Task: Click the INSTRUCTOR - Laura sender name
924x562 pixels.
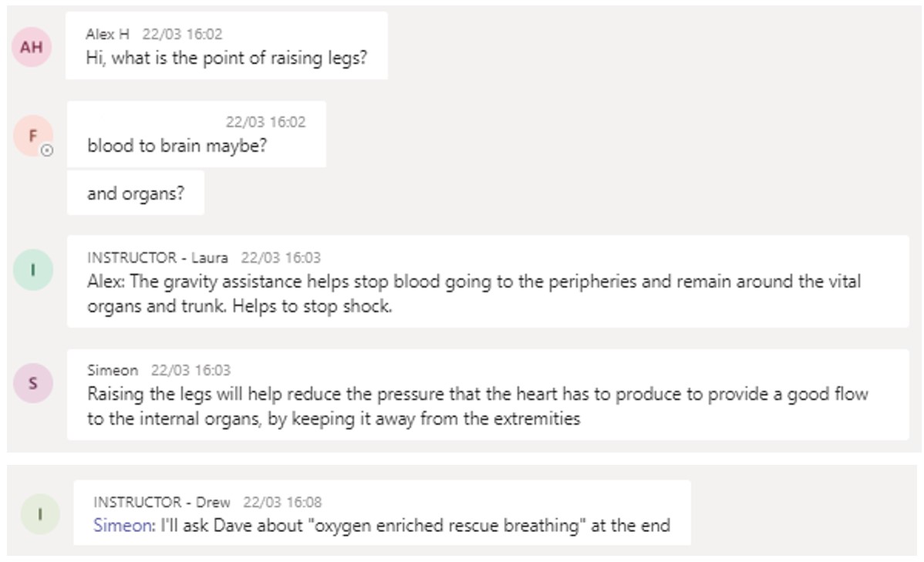Action: click(x=157, y=257)
